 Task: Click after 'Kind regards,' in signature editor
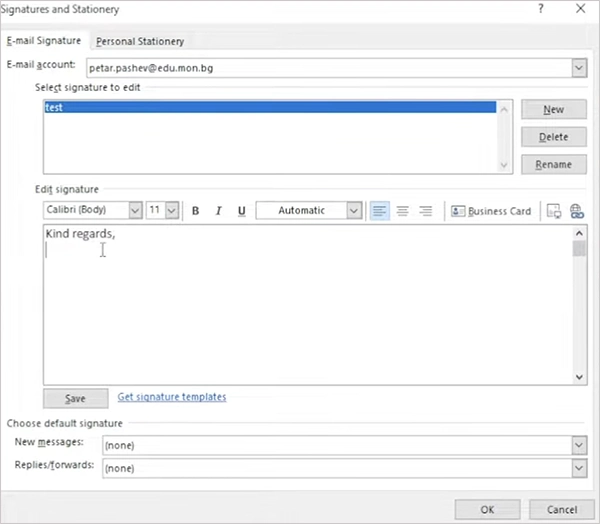pos(116,233)
